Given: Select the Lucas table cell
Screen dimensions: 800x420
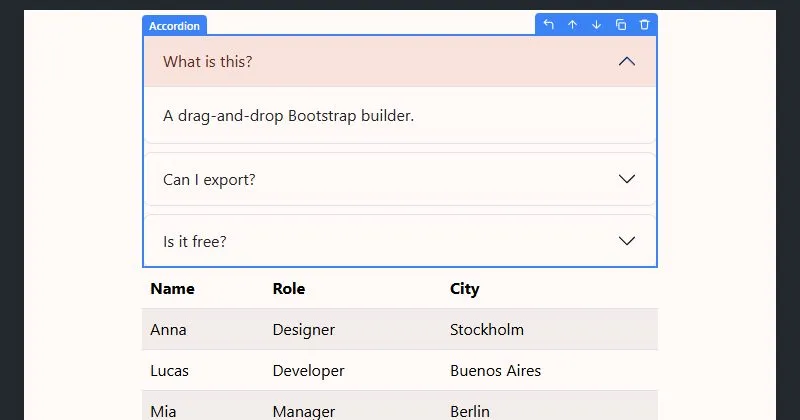Looking at the screenshot, I should (203, 370).
